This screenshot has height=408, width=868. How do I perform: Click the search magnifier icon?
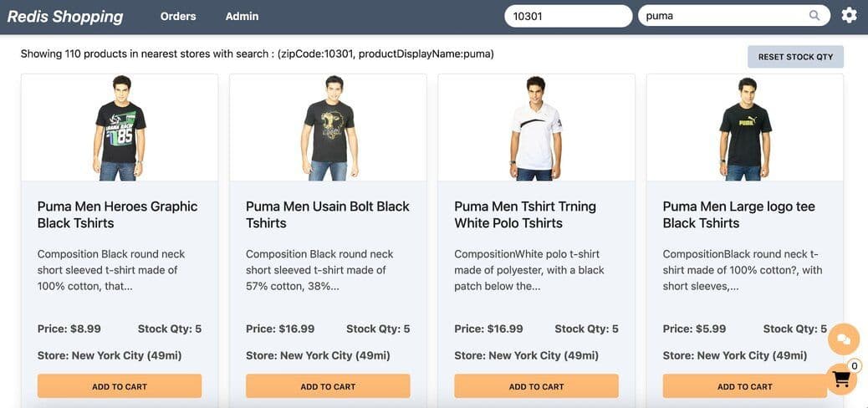pos(814,16)
